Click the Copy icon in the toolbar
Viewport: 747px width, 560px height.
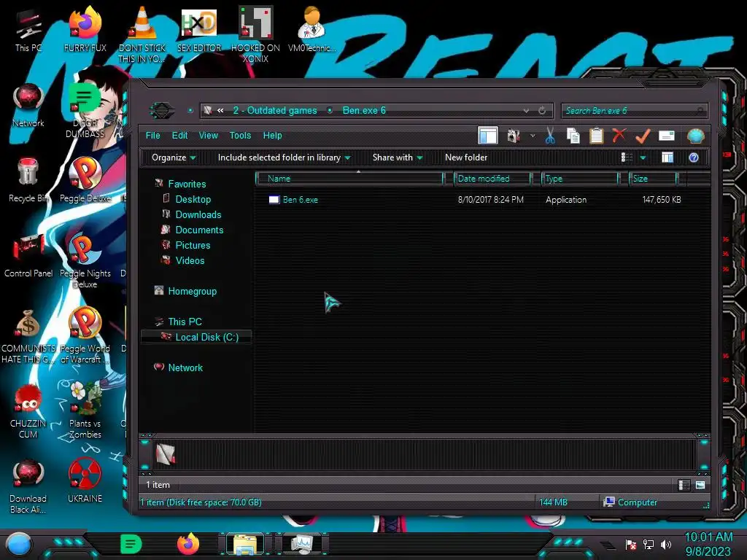tap(573, 136)
